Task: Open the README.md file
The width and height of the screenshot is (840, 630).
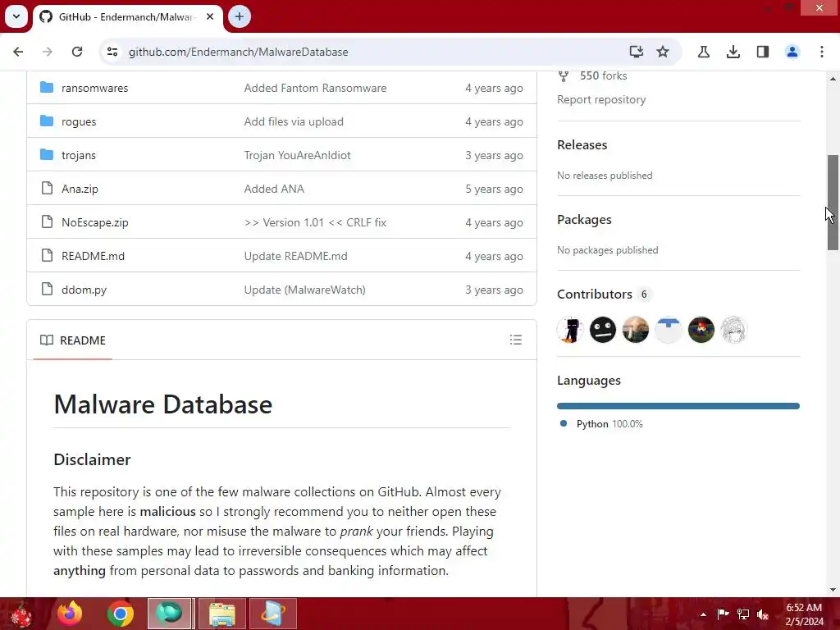Action: pos(94,256)
